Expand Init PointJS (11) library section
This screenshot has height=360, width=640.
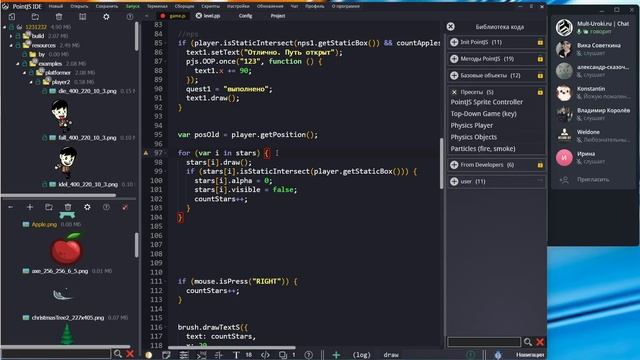454,42
